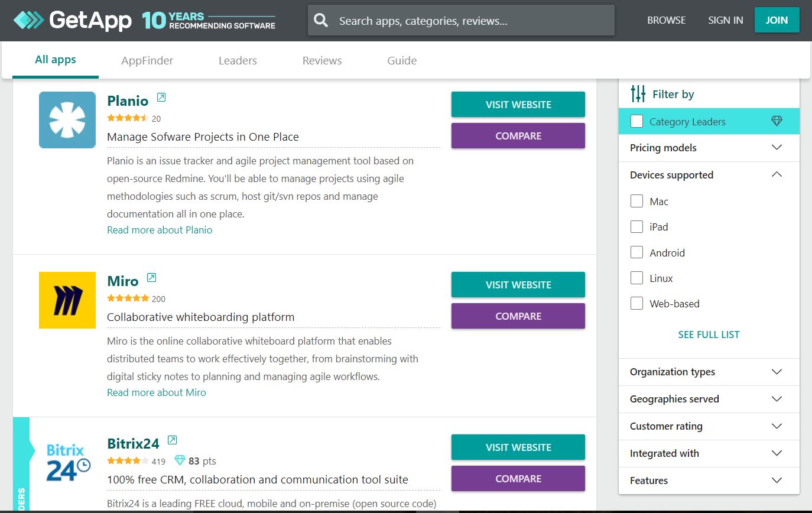Open the Miro app title

(123, 281)
